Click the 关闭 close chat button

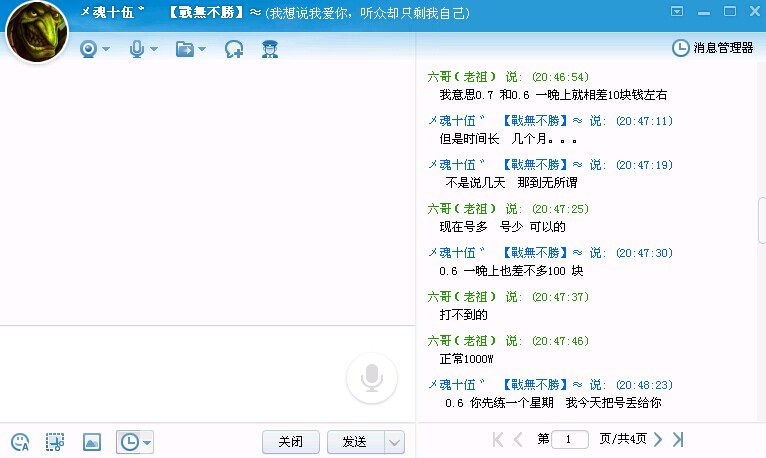[x=290, y=441]
